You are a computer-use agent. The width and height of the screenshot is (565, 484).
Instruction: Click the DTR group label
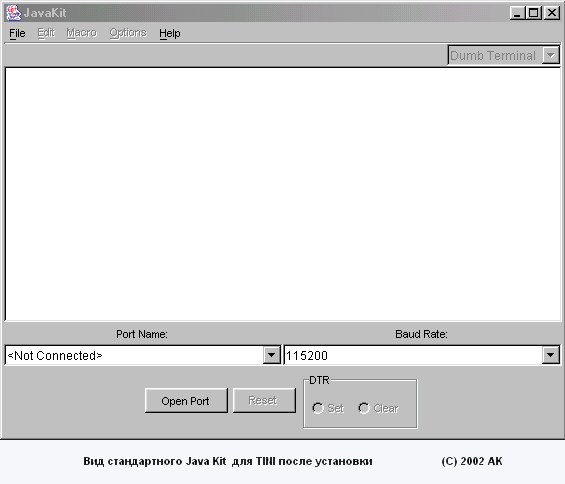pyautogui.click(x=319, y=380)
